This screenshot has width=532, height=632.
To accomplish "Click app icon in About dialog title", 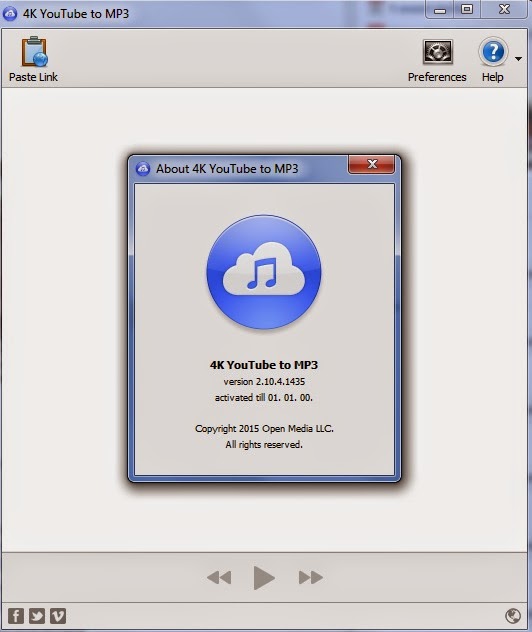I will [143, 168].
